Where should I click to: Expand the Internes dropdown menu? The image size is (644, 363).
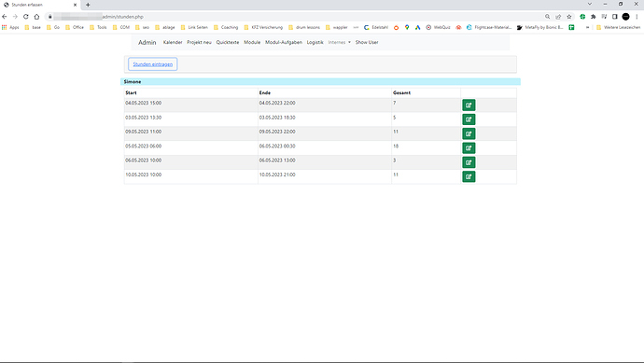[x=339, y=42]
